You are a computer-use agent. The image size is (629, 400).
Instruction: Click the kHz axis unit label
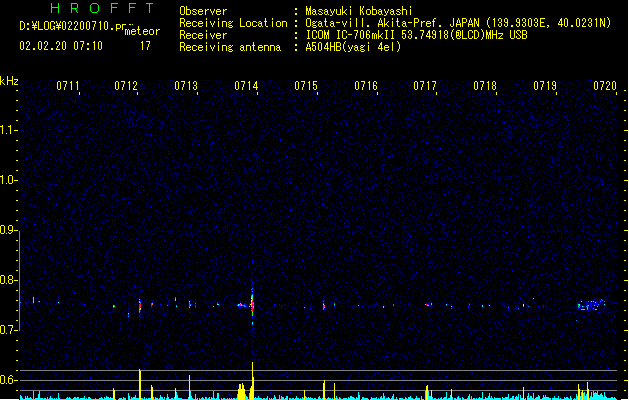[x=9, y=81]
